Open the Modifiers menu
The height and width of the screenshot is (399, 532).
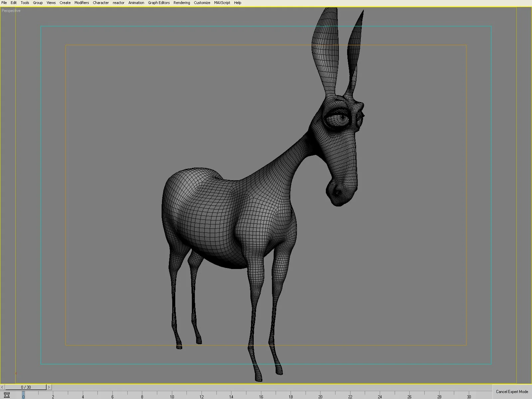pyautogui.click(x=82, y=3)
